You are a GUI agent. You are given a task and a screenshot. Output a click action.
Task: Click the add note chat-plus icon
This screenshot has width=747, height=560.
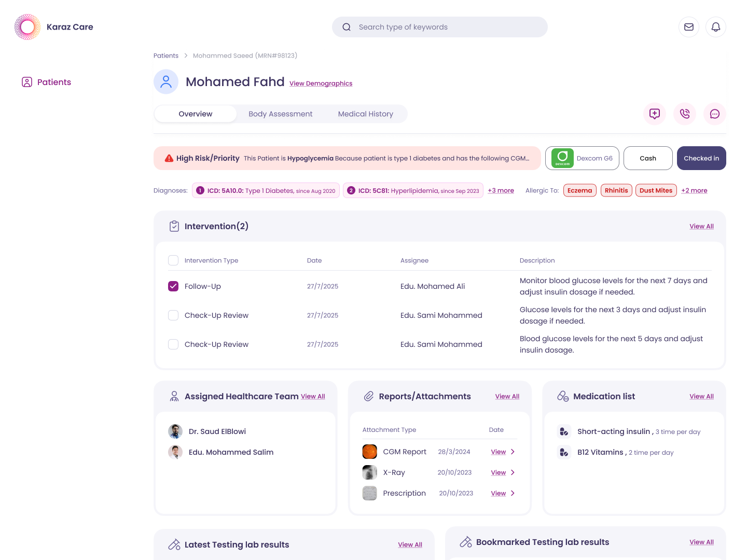[x=655, y=114]
